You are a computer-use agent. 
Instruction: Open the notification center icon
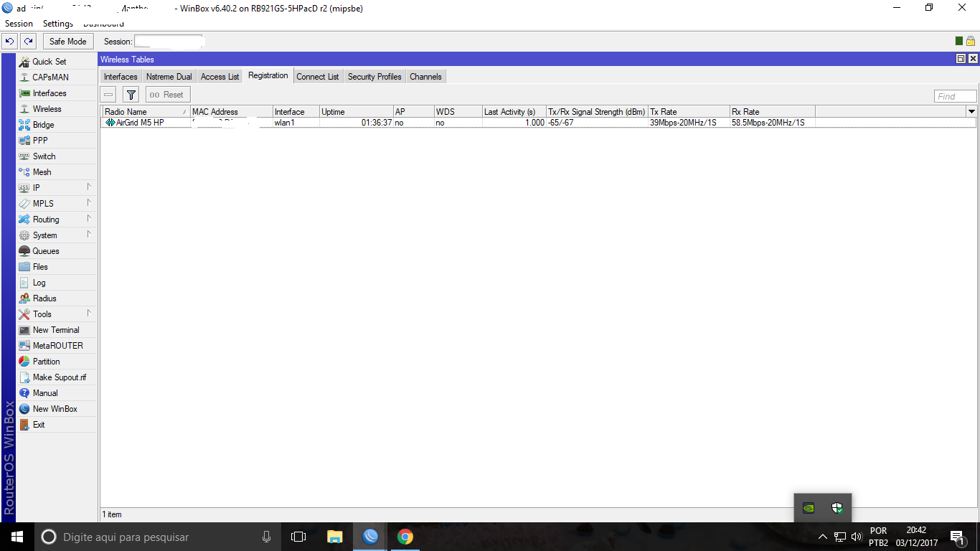pos(956,537)
